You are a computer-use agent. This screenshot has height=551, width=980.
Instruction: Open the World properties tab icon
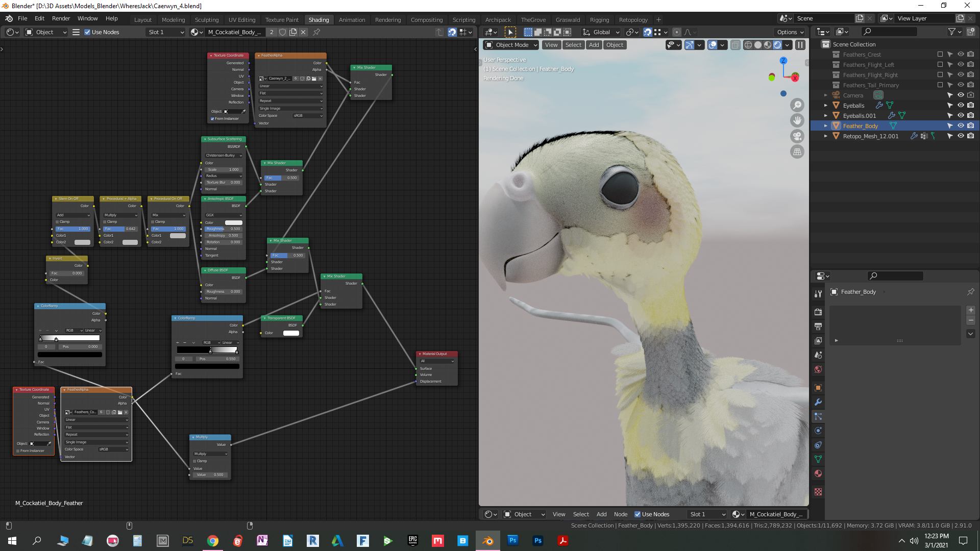point(818,369)
